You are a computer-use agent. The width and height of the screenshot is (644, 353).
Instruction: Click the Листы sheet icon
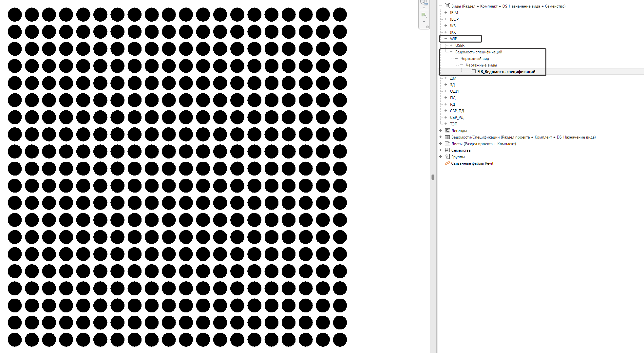coord(447,144)
